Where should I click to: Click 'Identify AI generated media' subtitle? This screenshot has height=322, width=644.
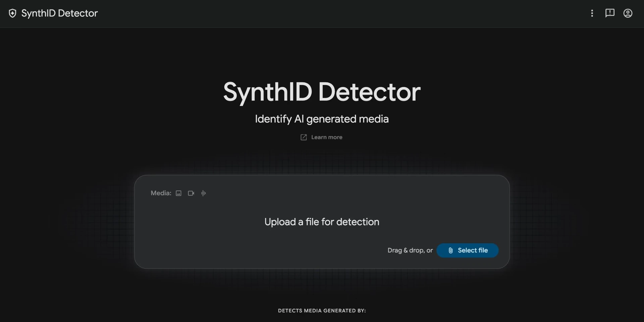coord(322,119)
